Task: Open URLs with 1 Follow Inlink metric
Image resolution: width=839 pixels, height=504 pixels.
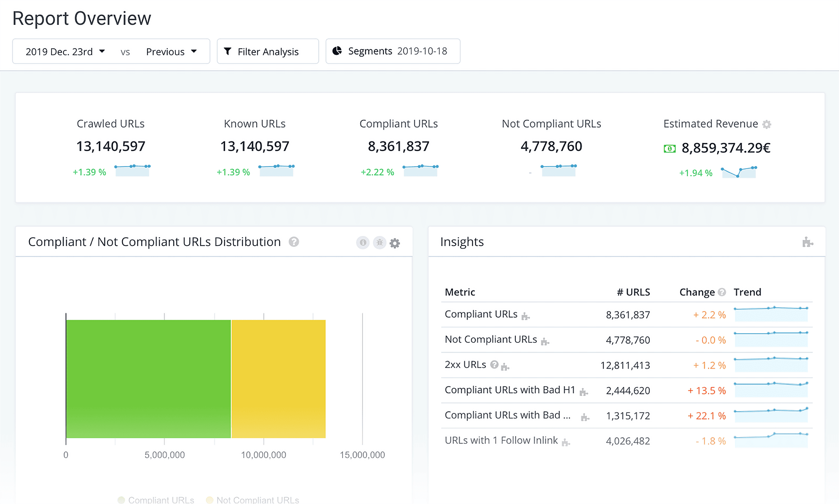Action: click(501, 440)
